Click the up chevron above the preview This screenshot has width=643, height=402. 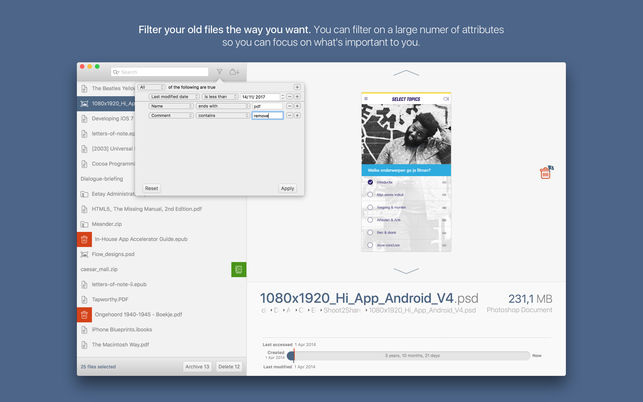[406, 73]
